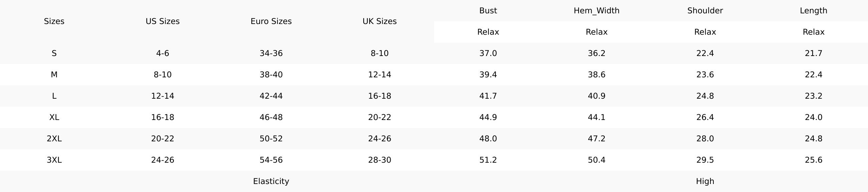Click UK size 20-22 cell
The image size is (868, 192).
coord(379,117)
